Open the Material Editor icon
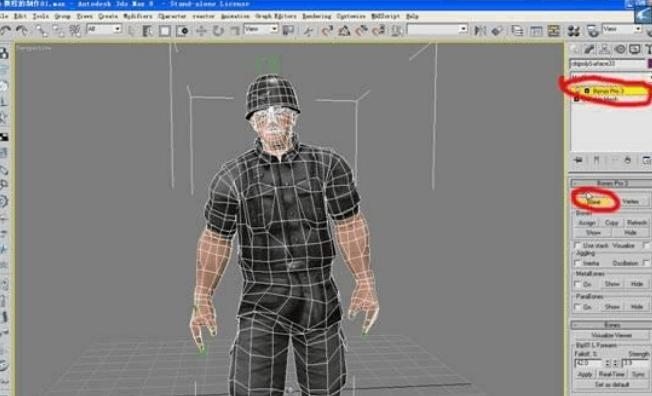This screenshot has width=652, height=396. [x=574, y=31]
